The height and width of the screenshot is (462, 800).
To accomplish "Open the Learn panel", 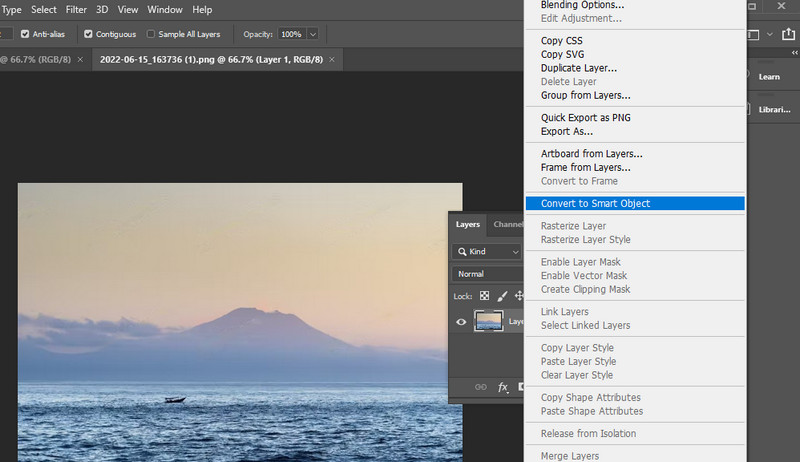I will tap(769, 76).
